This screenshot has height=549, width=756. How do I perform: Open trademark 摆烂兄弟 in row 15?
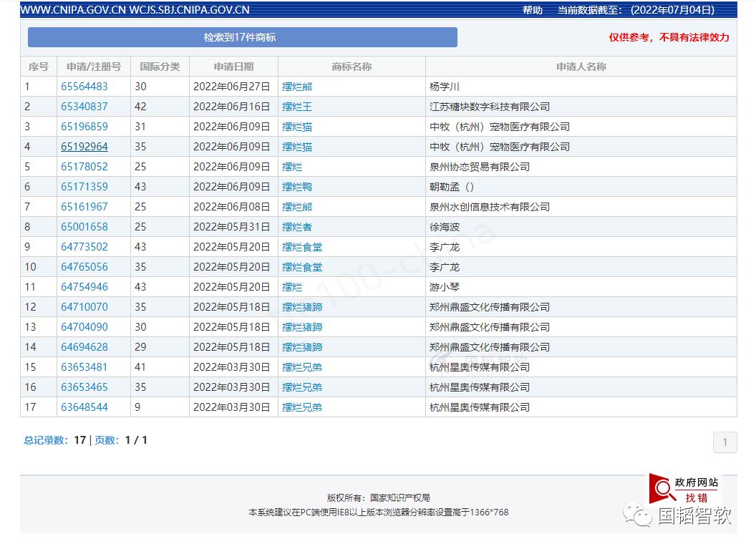tap(302, 367)
